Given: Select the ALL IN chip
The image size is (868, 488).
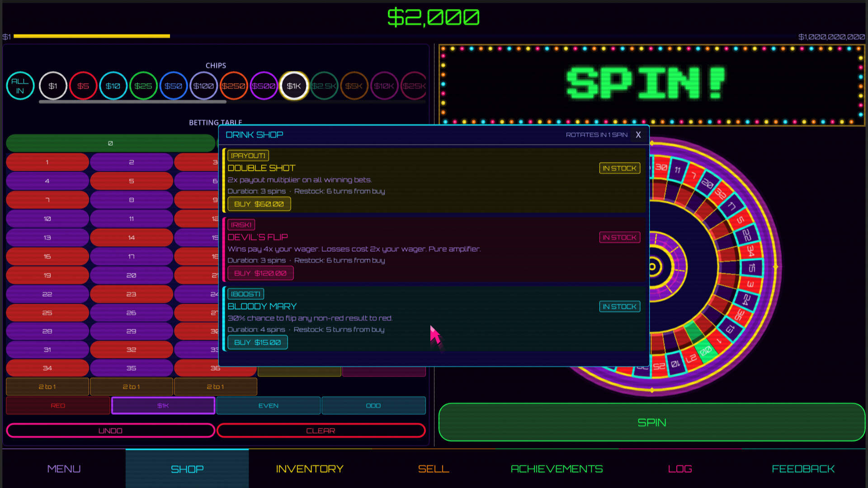Looking at the screenshot, I should coord(20,86).
